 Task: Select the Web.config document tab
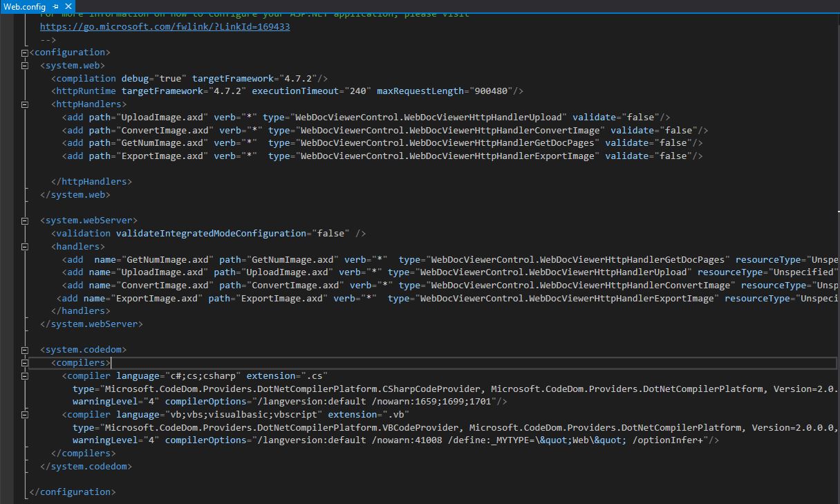(24, 6)
